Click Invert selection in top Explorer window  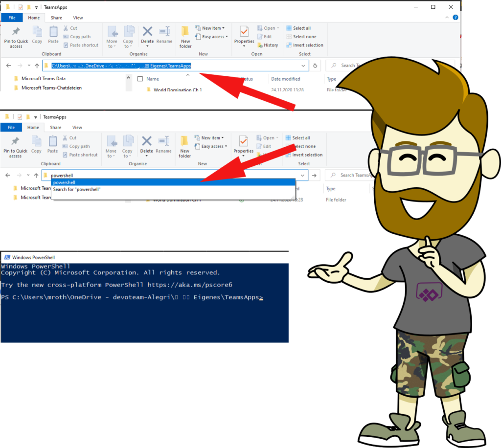(x=305, y=45)
